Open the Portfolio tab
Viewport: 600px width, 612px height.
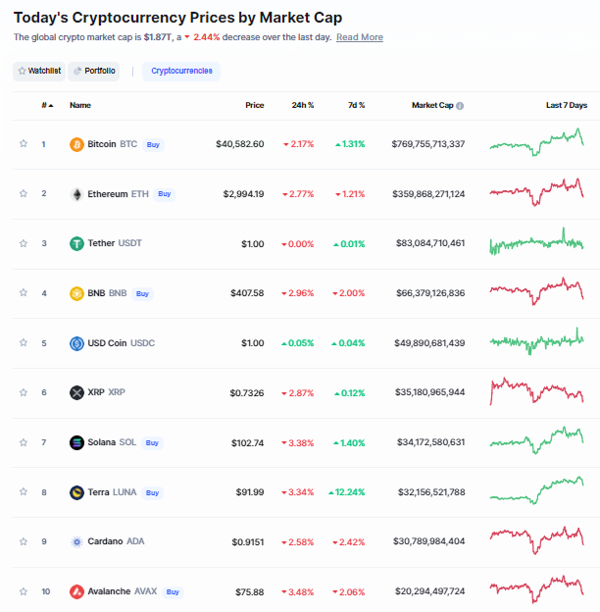coord(94,71)
